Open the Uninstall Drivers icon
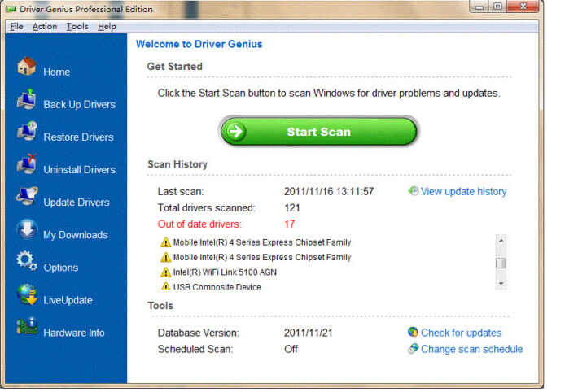 (27, 165)
